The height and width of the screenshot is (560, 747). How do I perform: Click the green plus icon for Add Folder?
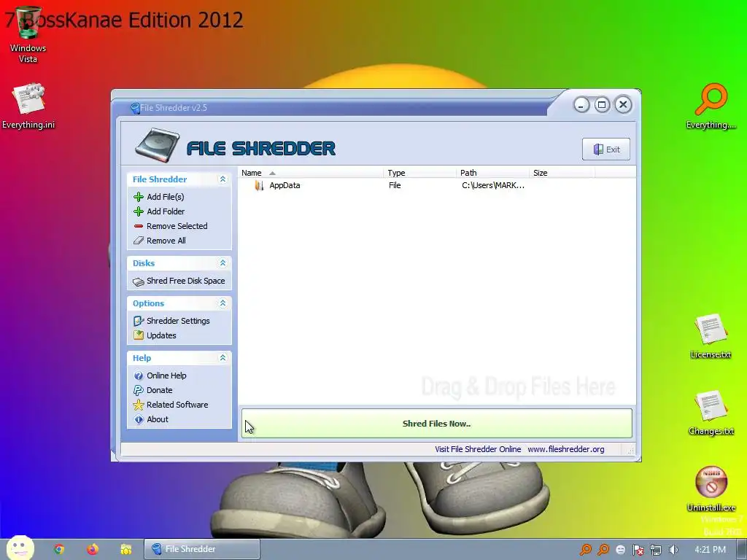pyautogui.click(x=139, y=211)
